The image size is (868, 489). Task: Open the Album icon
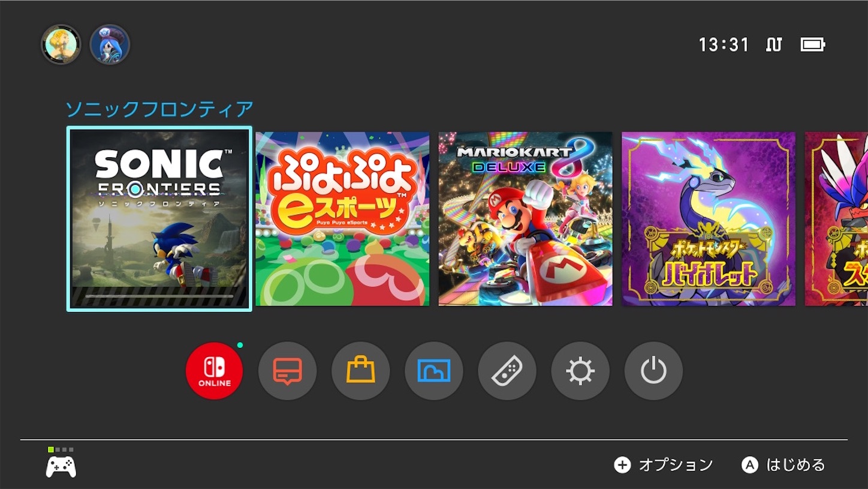434,371
